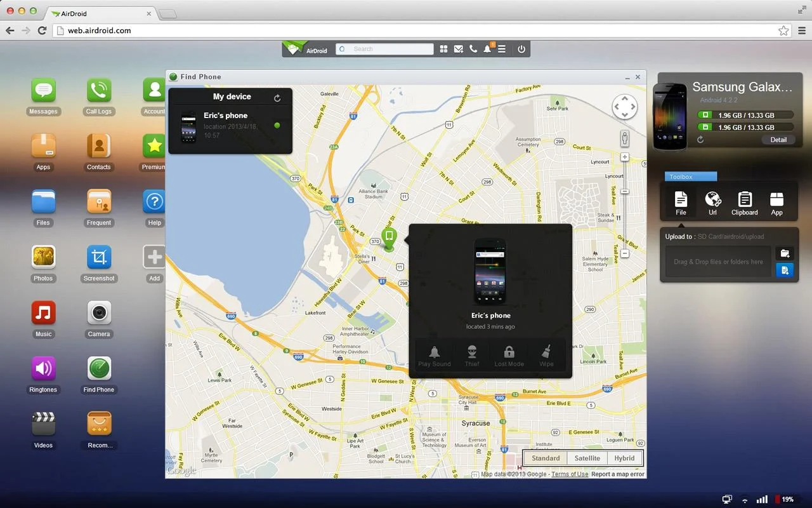Activate the Wipe device icon
This screenshot has width=812, height=508.
coord(546,352)
